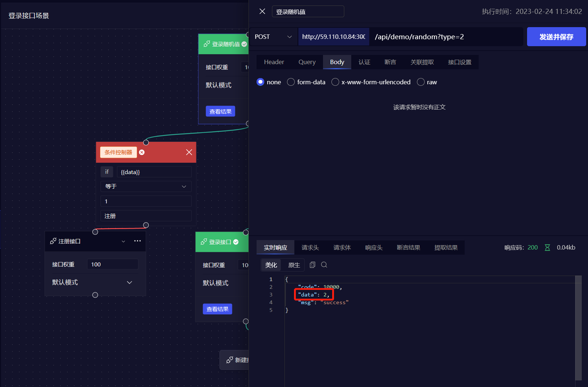
Task: Click the {{data}} condition variable field
Action: [x=154, y=172]
